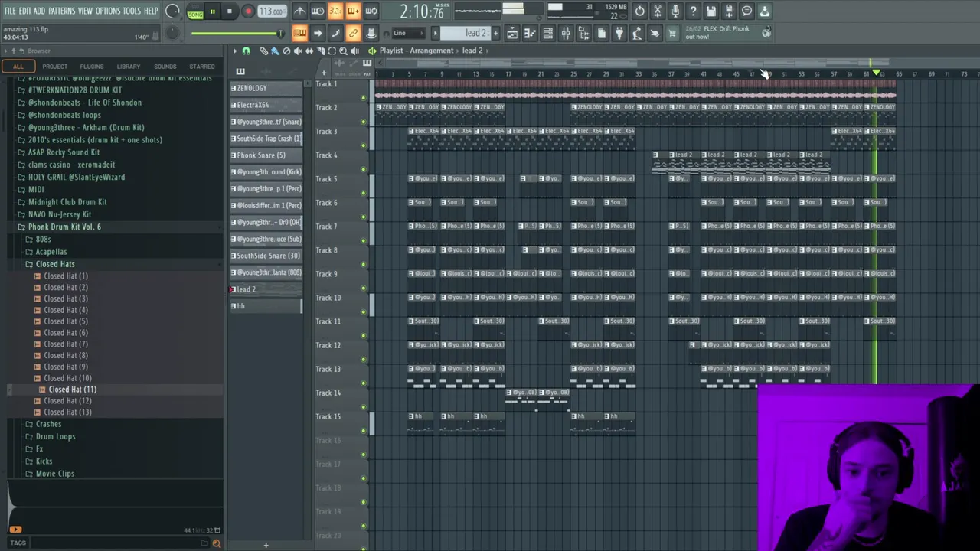Mute Track 10 with its green dot

[364, 311]
